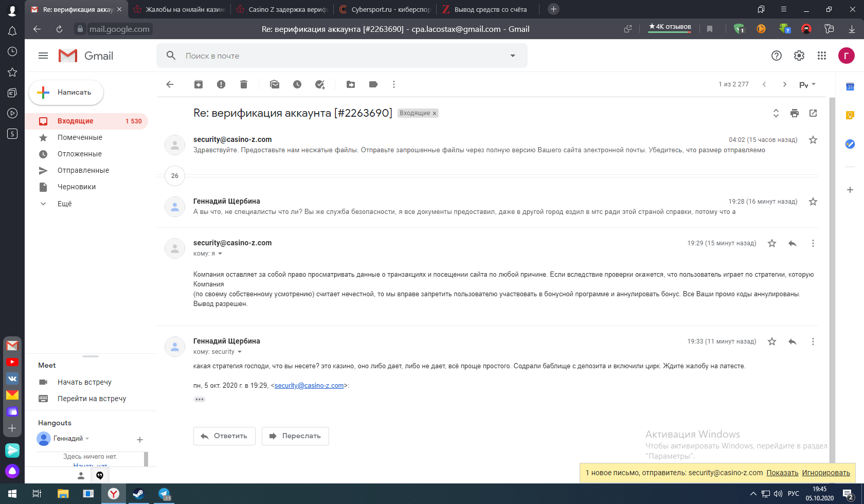Switch to Жалобы на онлайн казино tab
Image resolution: width=864 pixels, height=504 pixels.
point(179,9)
